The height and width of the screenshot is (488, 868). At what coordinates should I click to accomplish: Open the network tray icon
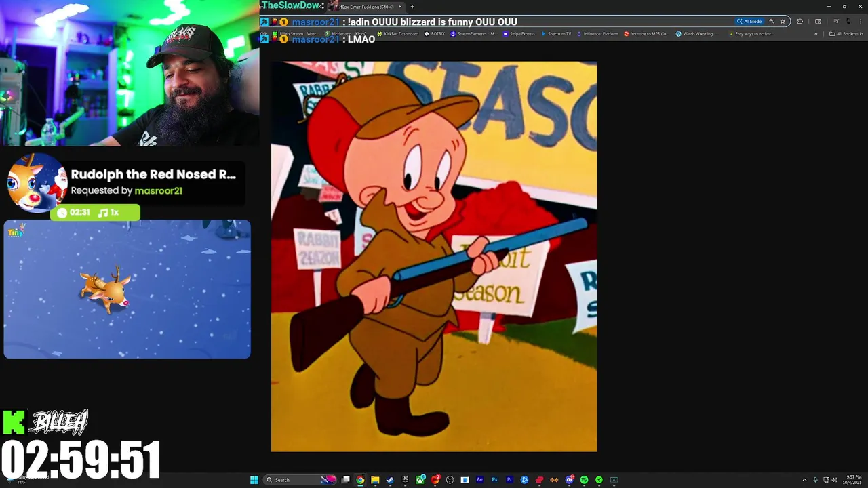tap(825, 480)
